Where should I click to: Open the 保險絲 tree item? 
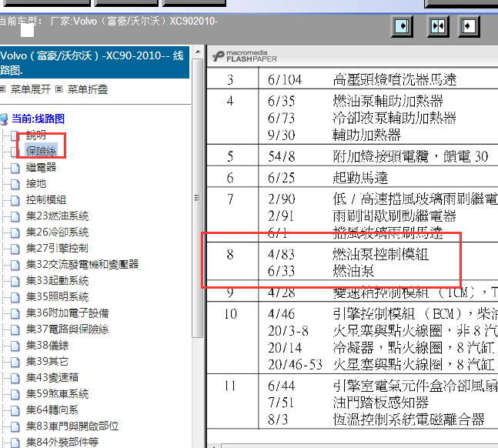(41, 151)
